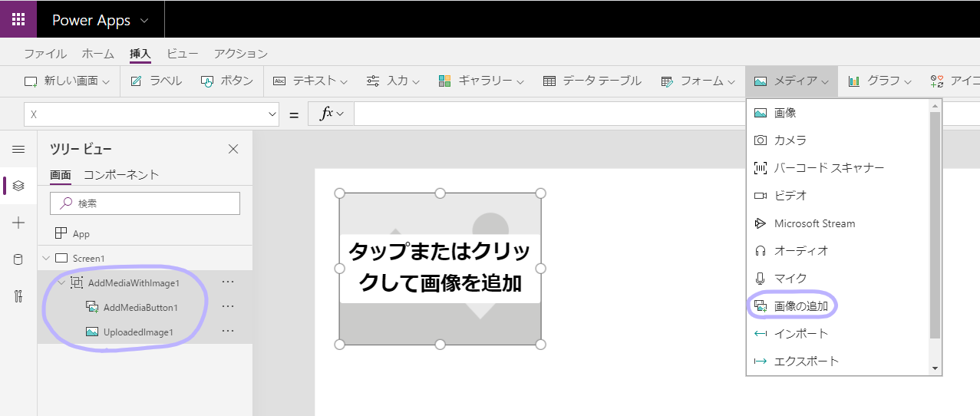Viewport: 980px width, 416px height.
Task: Open the ファイル menu tab
Action: coord(45,54)
